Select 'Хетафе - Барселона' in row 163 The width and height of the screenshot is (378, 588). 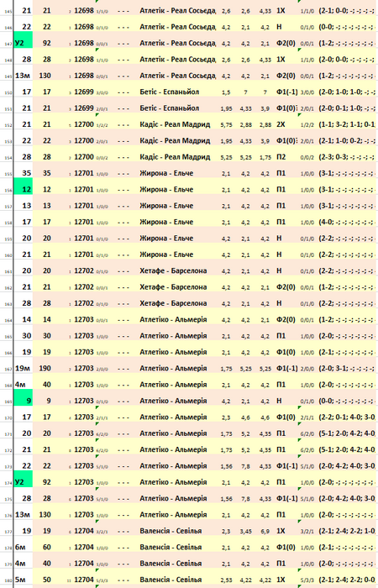pos(173,303)
